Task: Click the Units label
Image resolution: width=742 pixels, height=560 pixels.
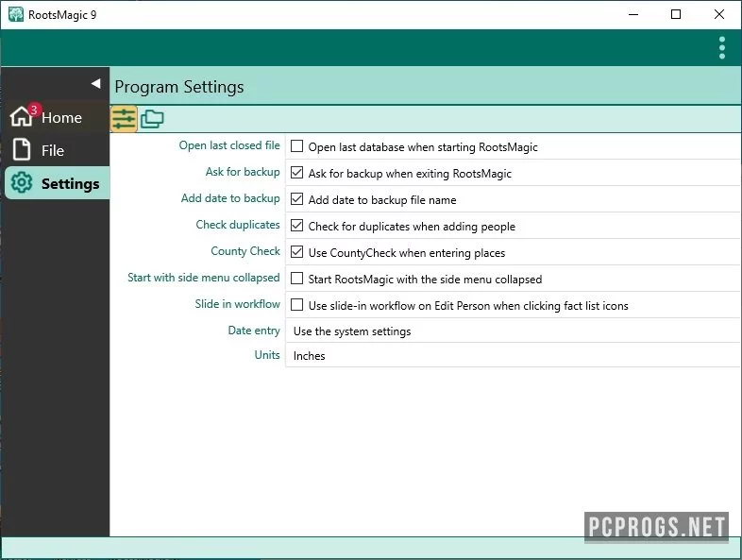Action: pos(267,355)
